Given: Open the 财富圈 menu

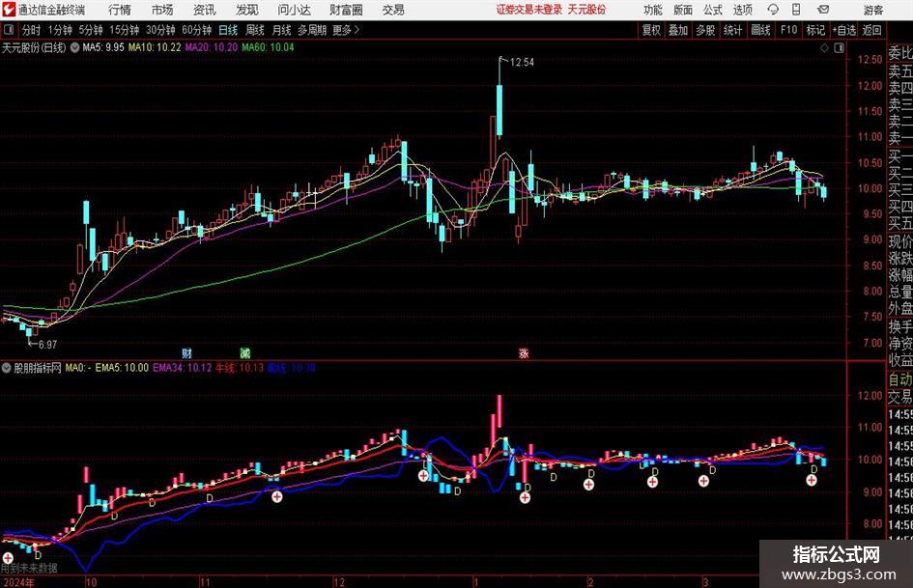Looking at the screenshot, I should pos(346,10).
